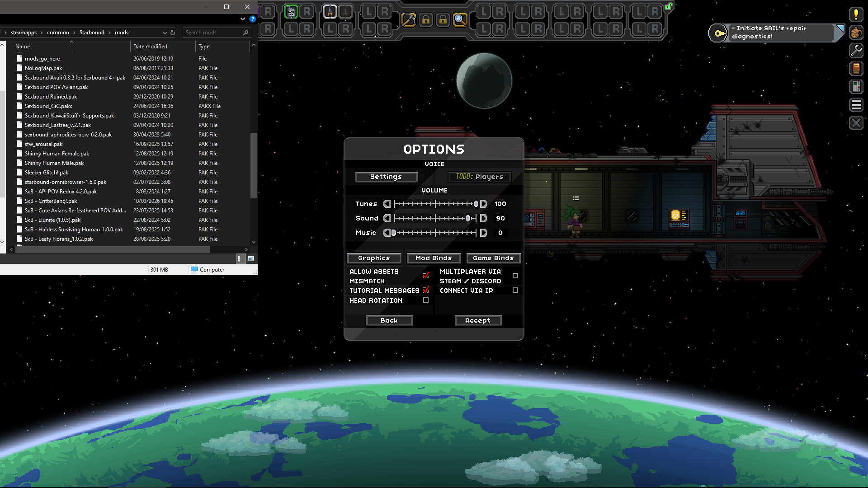Click the Music volume slider track

click(435, 233)
